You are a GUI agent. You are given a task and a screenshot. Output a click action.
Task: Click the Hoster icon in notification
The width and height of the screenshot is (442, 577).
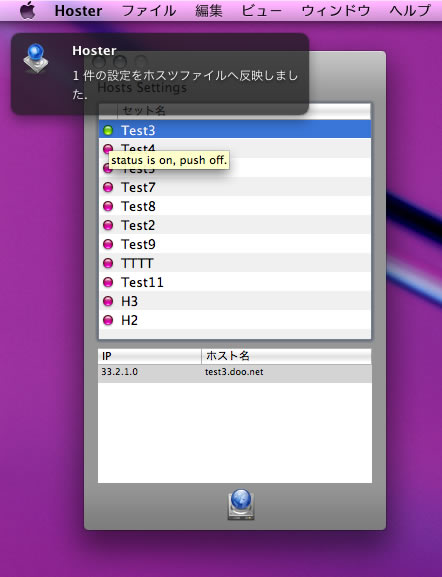36,58
